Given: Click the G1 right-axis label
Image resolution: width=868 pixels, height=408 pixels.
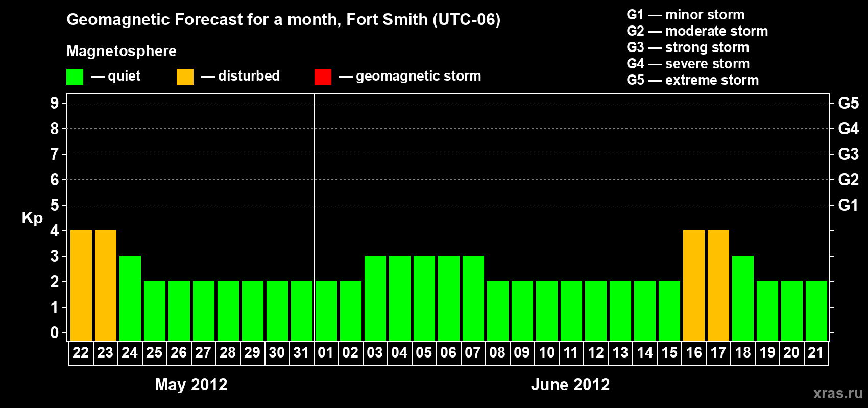Looking at the screenshot, I should 848,205.
